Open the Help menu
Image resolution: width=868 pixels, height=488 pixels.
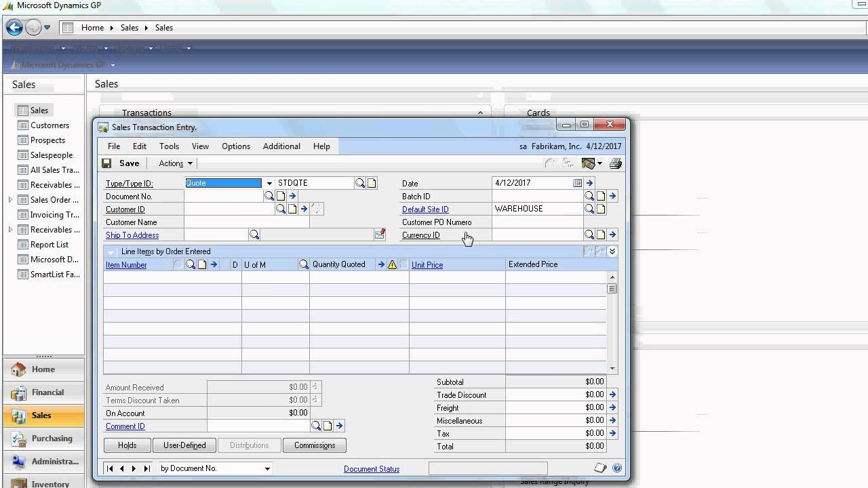(x=321, y=146)
